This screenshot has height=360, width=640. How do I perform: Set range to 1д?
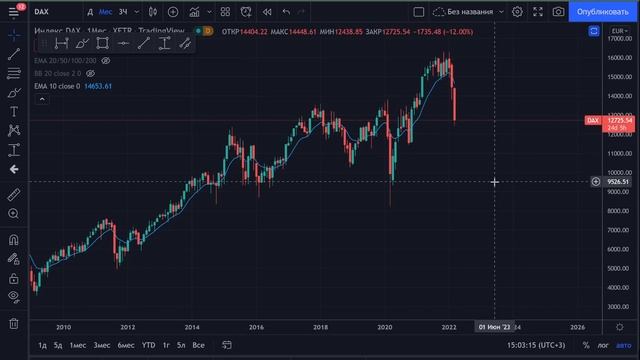[42, 345]
